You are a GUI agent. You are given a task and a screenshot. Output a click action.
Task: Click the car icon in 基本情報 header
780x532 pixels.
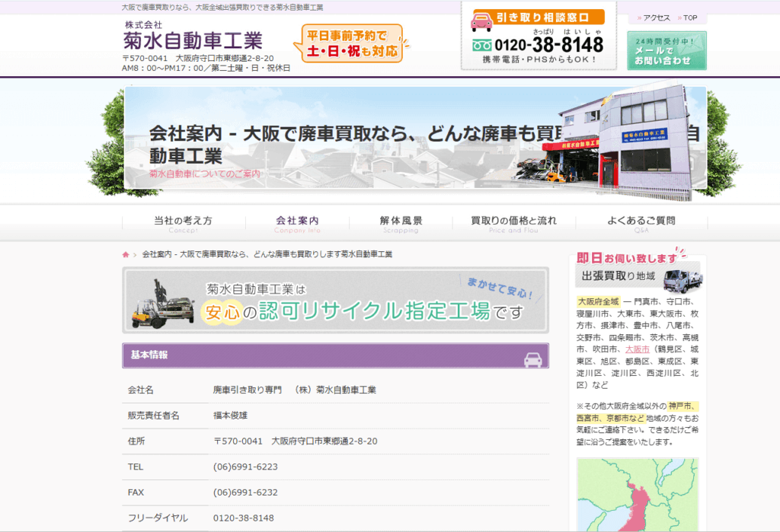pos(532,359)
